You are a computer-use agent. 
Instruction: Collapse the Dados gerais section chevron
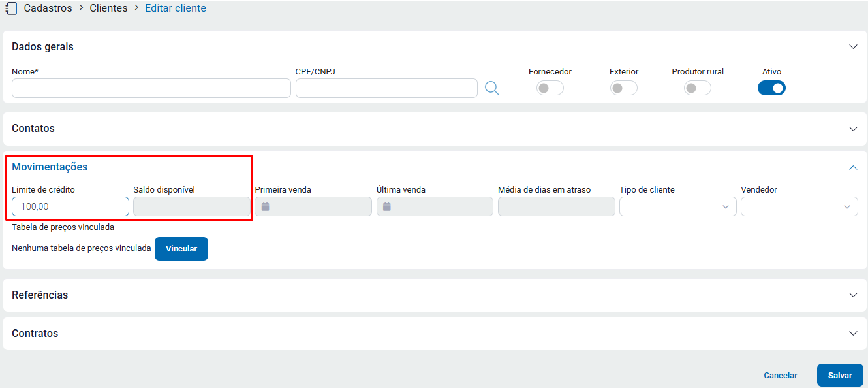tap(853, 47)
